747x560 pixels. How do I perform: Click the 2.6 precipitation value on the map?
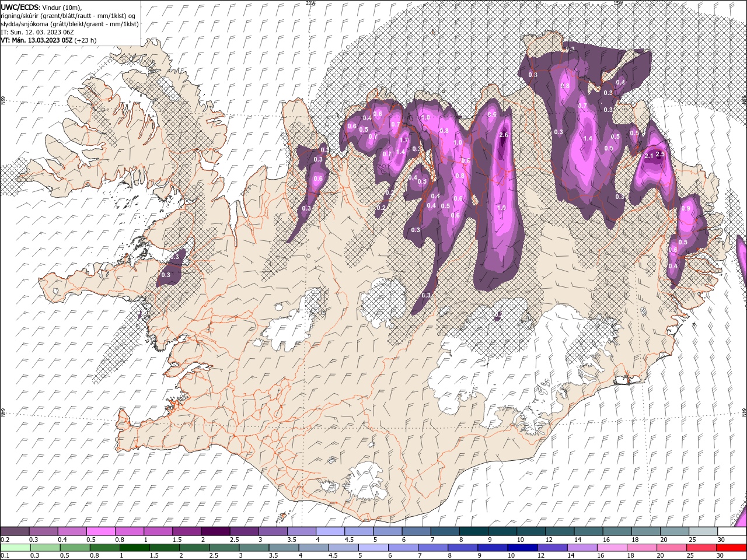505,135
